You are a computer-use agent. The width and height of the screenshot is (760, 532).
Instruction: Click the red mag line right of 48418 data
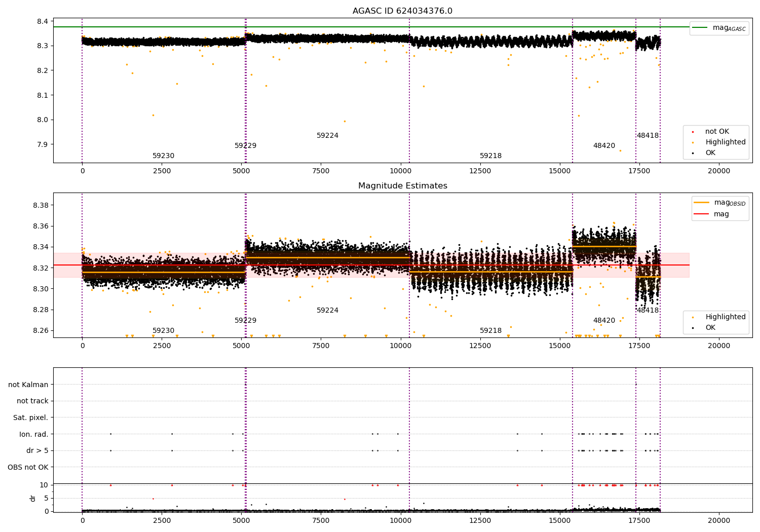[x=675, y=265]
